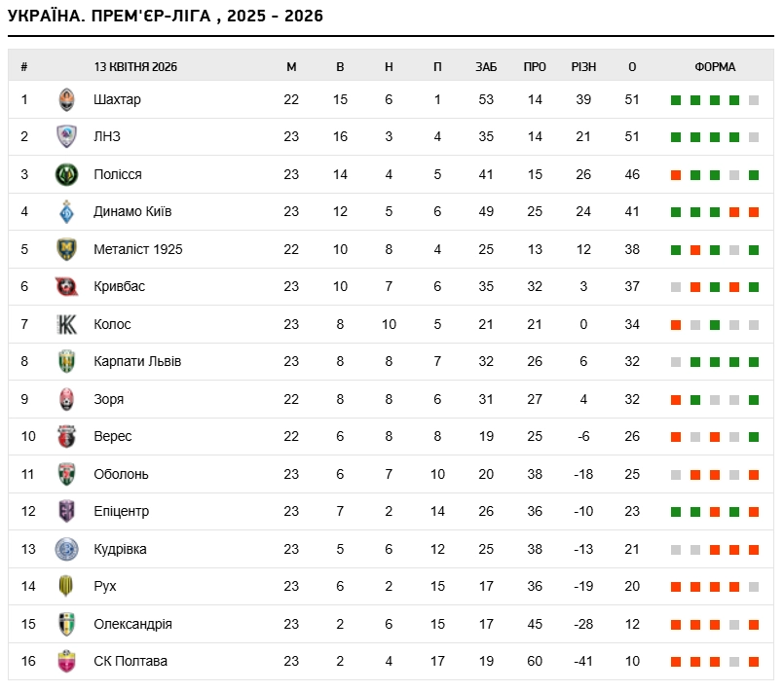Click the Кудрівка row points value 21
Image resolution: width=784 pixels, height=692 pixels.
coord(632,549)
